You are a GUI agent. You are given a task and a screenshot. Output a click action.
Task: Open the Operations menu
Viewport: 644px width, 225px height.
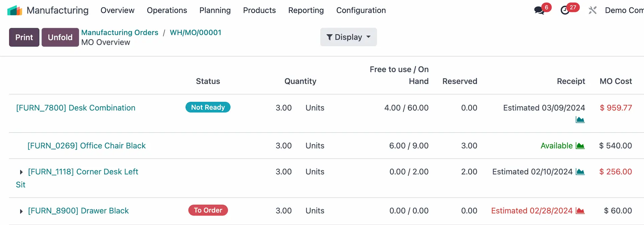[x=167, y=10]
